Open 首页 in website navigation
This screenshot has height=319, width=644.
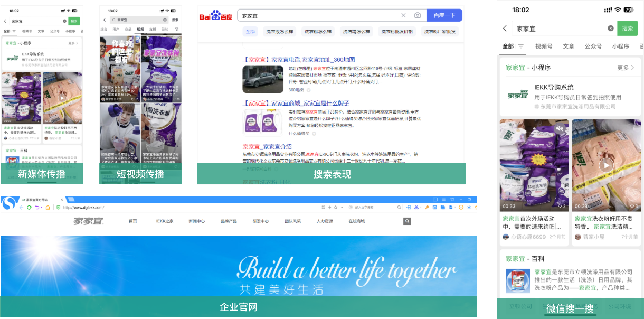(x=132, y=221)
